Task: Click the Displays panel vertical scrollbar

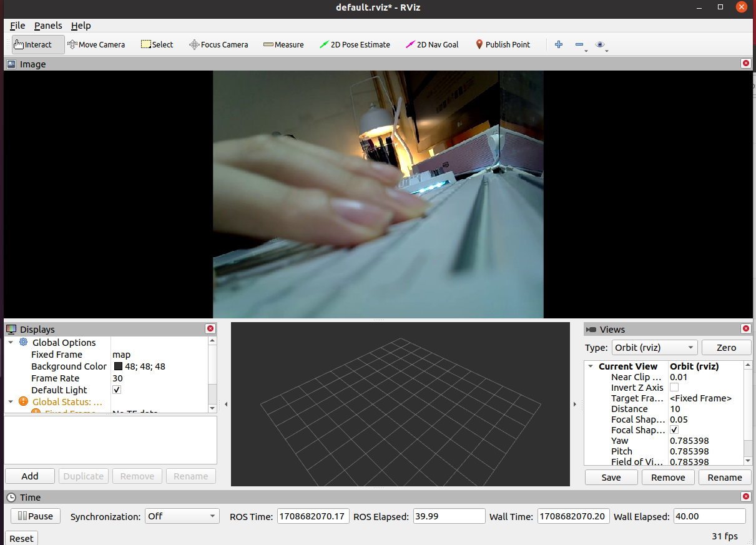Action: (x=212, y=375)
